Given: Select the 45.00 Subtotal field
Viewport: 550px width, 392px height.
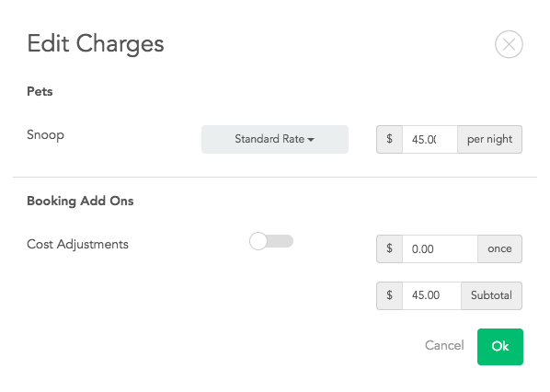Looking at the screenshot, I should click(431, 295).
